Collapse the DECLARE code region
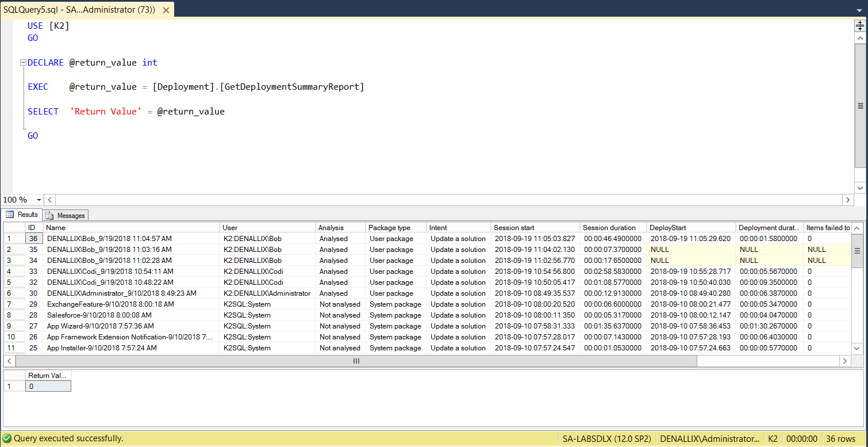Screen dimensions: 868x447 click(23, 63)
